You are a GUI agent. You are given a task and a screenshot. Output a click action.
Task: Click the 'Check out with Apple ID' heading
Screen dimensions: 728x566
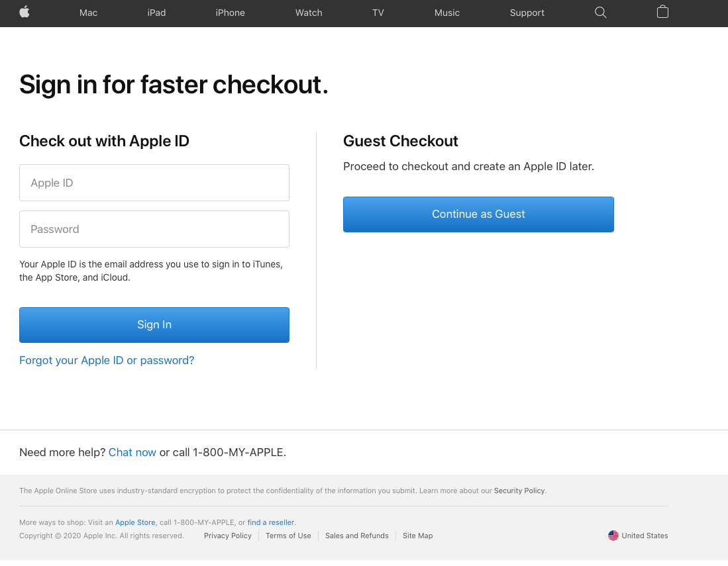coord(104,141)
